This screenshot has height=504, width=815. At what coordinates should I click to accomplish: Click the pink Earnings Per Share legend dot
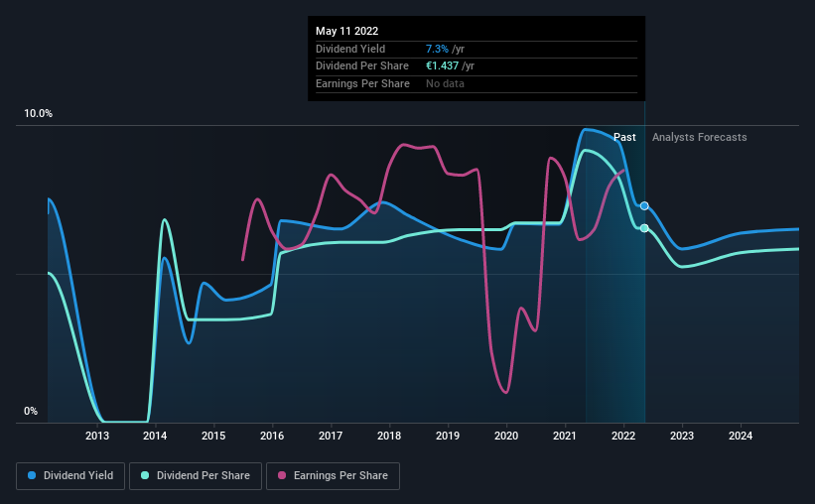(x=282, y=475)
